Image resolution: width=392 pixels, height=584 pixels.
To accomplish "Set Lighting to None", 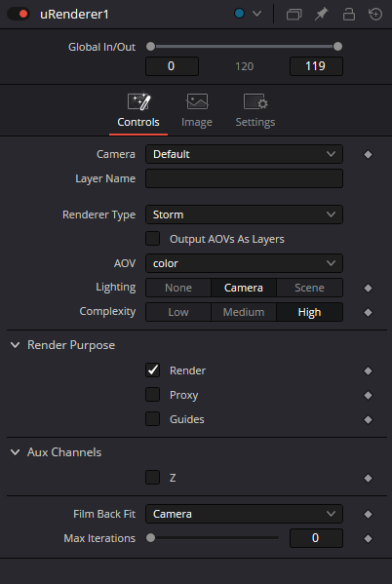I will coord(178,288).
